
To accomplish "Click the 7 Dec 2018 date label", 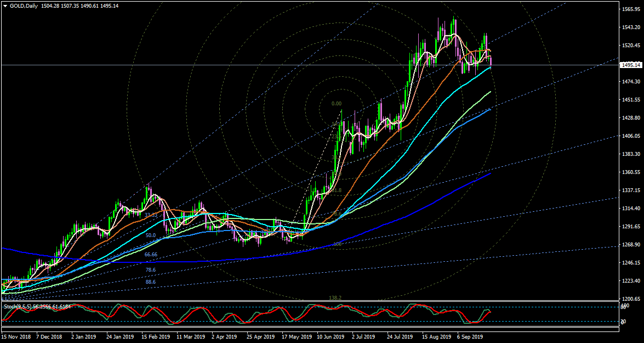I will [x=50, y=337].
